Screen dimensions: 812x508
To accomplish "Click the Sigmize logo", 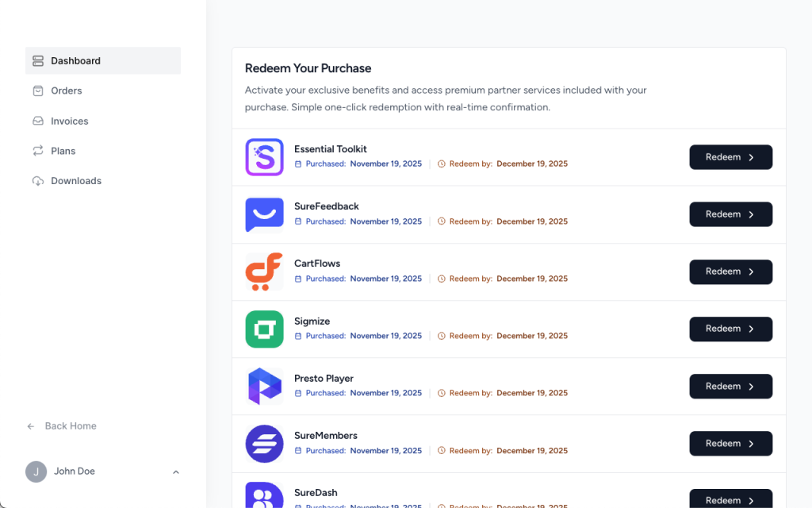I will coord(264,329).
